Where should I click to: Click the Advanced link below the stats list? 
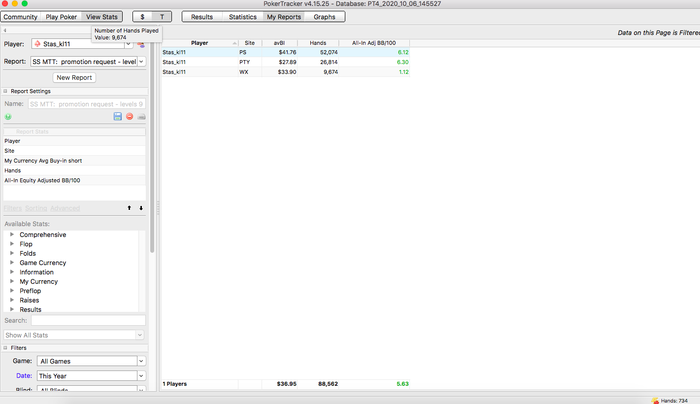pos(65,208)
